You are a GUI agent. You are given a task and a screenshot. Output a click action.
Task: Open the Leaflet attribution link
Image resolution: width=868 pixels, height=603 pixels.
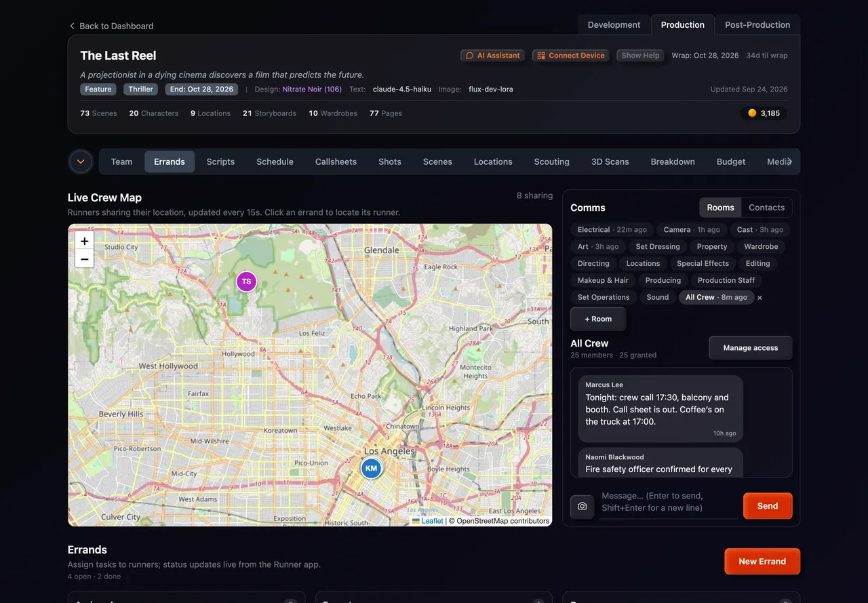pos(428,521)
